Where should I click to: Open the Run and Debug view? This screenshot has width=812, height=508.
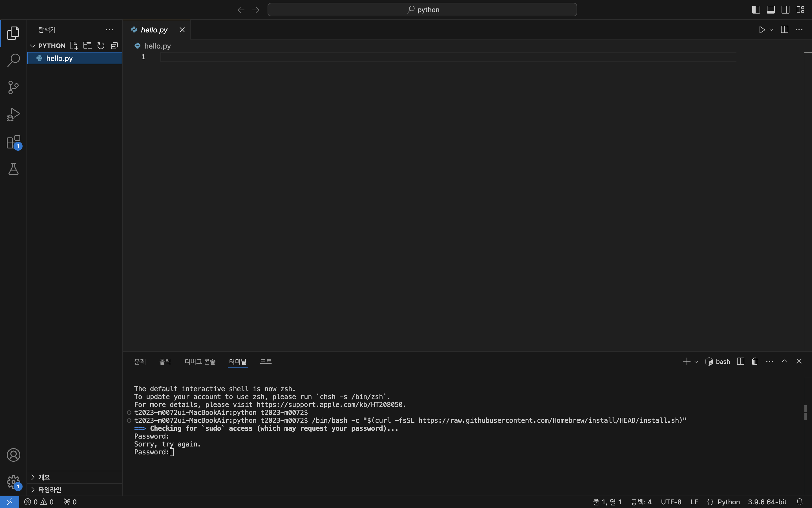(14, 115)
